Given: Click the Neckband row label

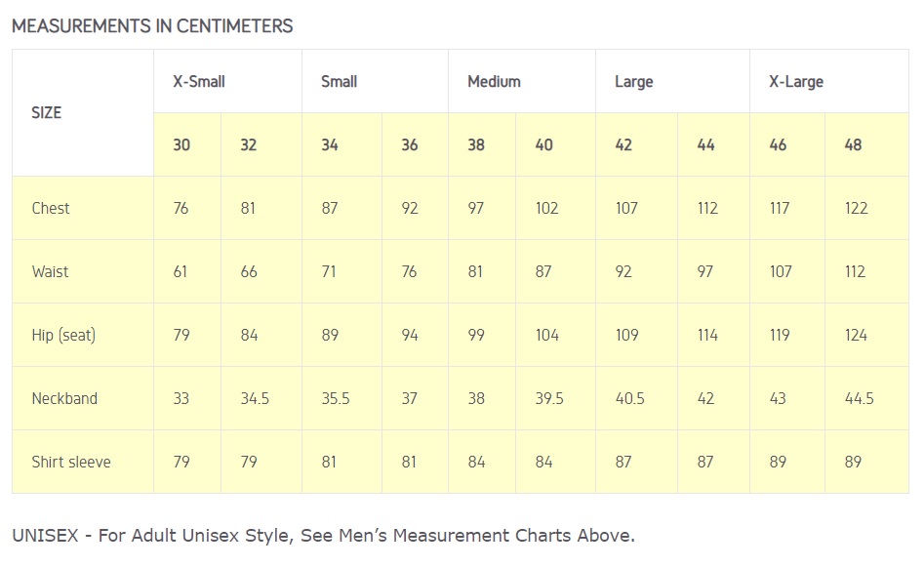Looking at the screenshot, I should click(64, 398).
